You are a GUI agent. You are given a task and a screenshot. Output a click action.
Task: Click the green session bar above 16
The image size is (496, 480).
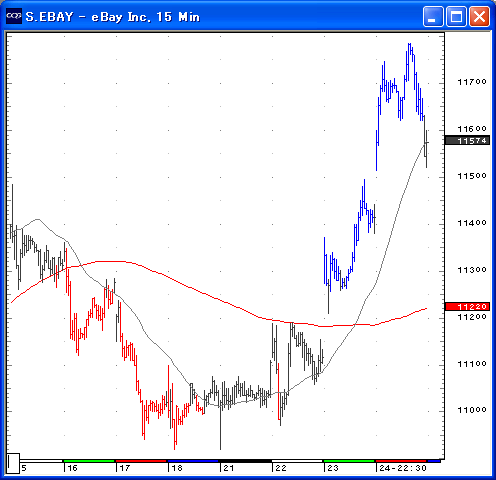[89, 461]
